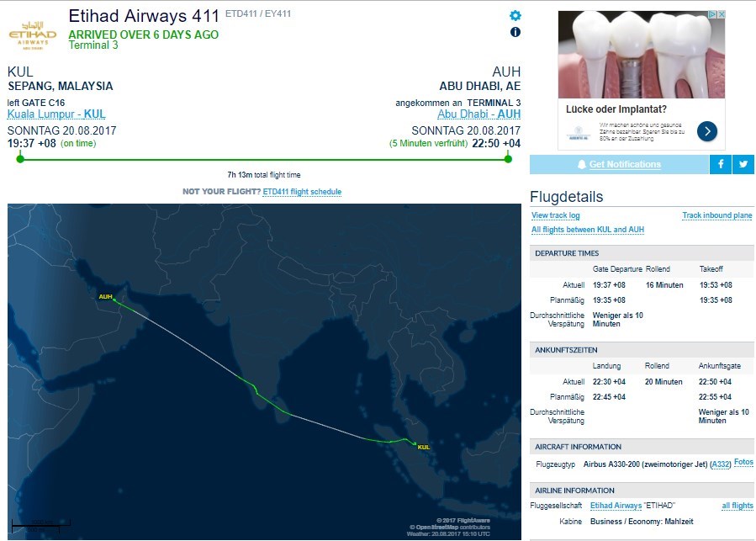This screenshot has height=541, width=756.
Task: Open the settings gear icon
Action: pyautogui.click(x=515, y=16)
